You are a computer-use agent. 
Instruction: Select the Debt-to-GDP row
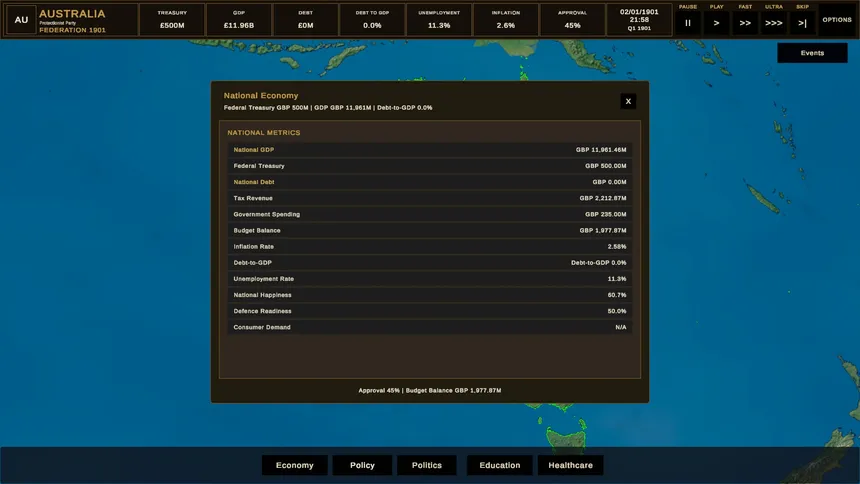pyautogui.click(x=429, y=263)
